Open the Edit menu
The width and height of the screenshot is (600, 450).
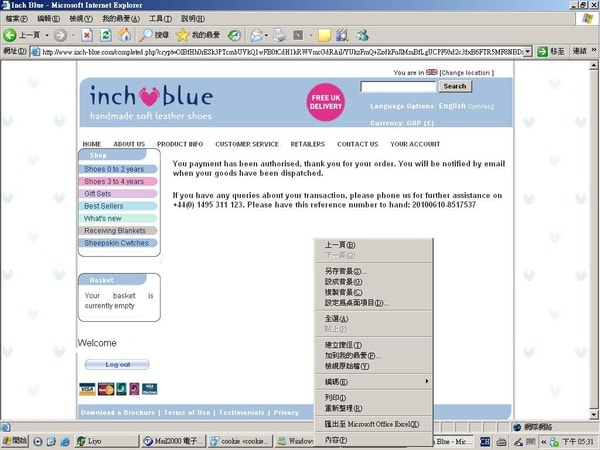(x=48, y=18)
